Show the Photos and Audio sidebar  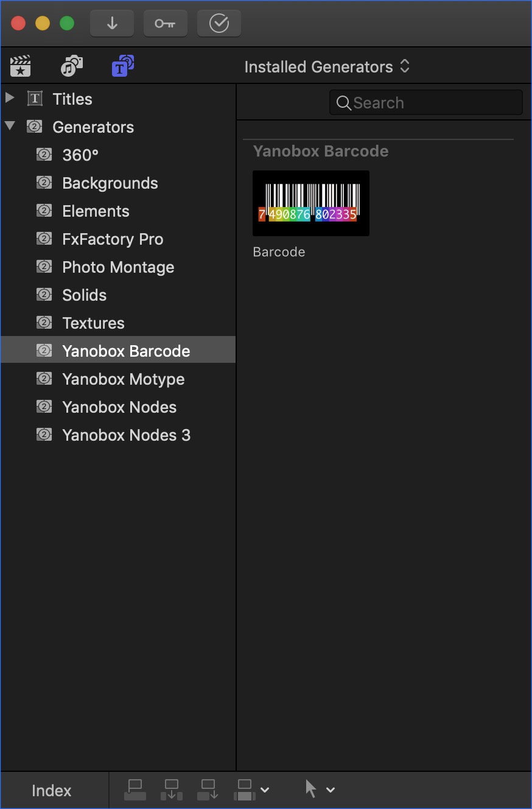[72, 66]
